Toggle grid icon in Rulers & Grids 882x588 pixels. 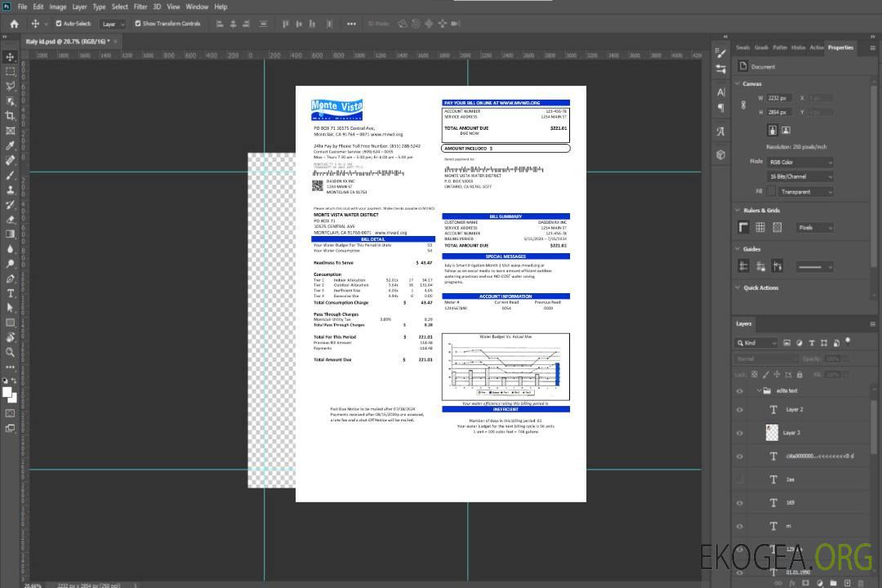click(x=760, y=227)
